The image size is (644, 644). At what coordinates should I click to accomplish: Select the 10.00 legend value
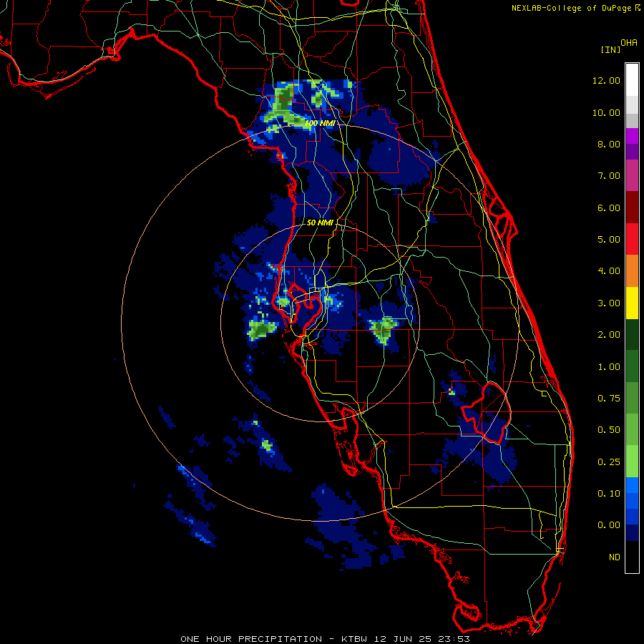point(606,112)
